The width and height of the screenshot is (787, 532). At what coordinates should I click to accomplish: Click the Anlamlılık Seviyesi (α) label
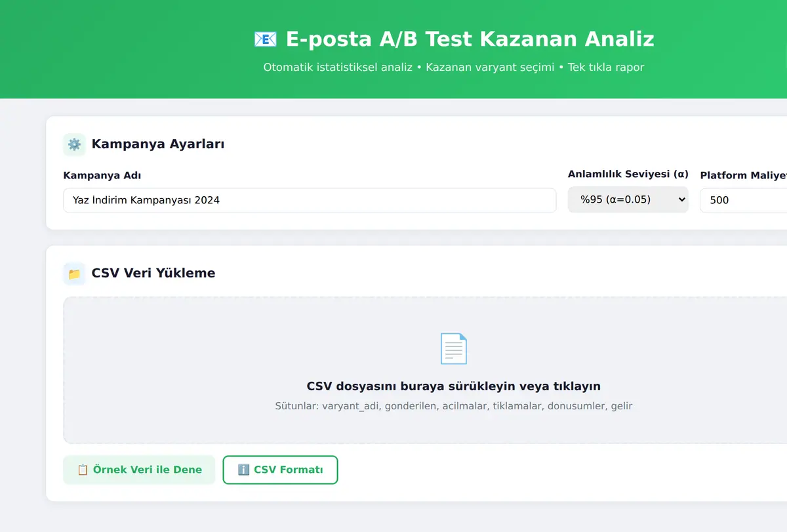pyautogui.click(x=628, y=174)
